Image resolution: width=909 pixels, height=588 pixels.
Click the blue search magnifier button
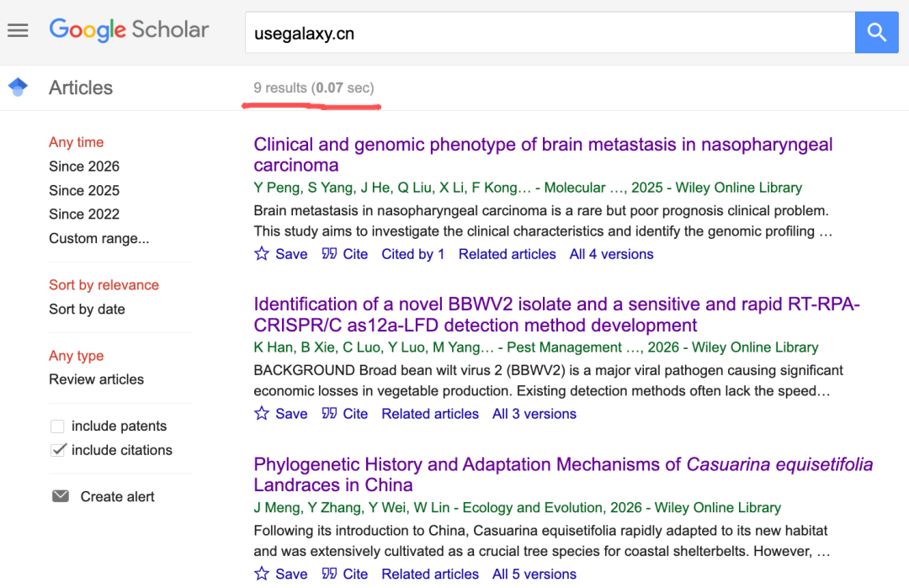coord(876,33)
